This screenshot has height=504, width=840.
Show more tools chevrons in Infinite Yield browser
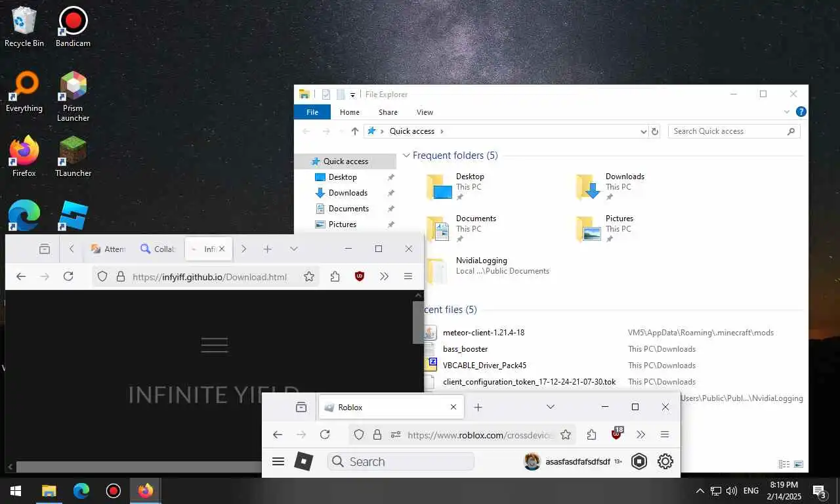[385, 276]
